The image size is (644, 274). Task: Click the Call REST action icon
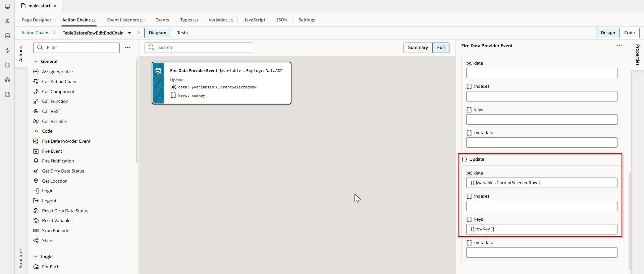pyautogui.click(x=36, y=111)
